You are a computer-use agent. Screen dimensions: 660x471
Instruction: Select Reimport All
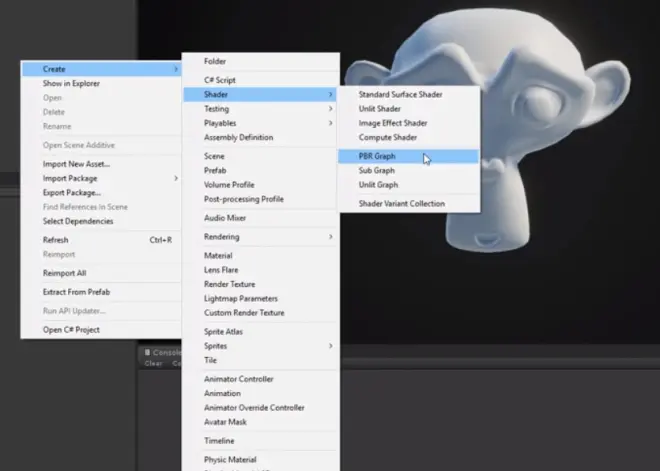pyautogui.click(x=101, y=273)
